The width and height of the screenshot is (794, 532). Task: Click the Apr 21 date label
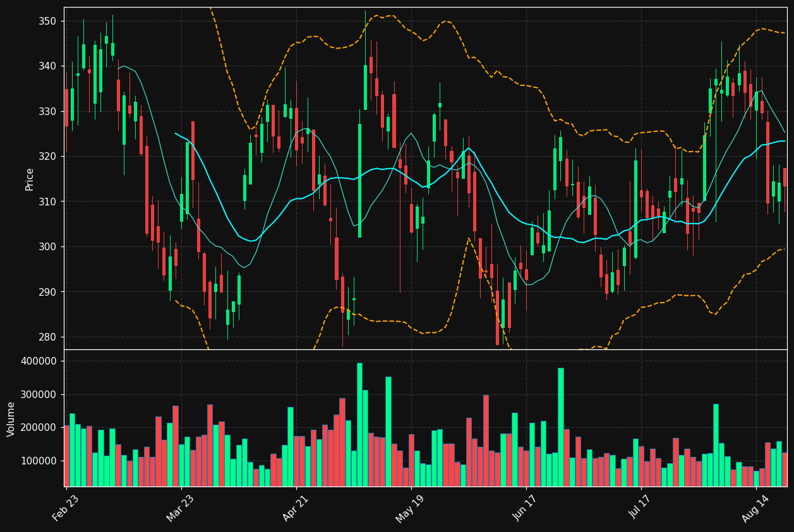(296, 507)
